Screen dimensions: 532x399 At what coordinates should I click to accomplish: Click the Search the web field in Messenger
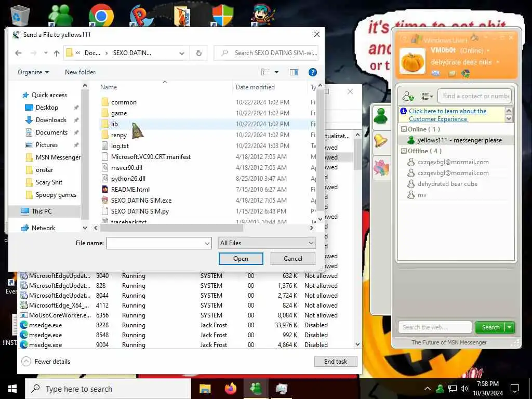tap(435, 327)
